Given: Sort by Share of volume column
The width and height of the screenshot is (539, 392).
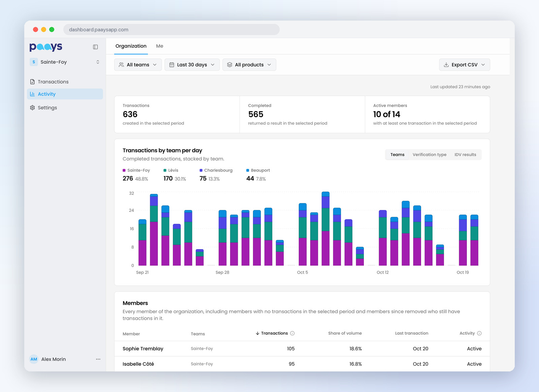Looking at the screenshot, I should click(x=345, y=333).
